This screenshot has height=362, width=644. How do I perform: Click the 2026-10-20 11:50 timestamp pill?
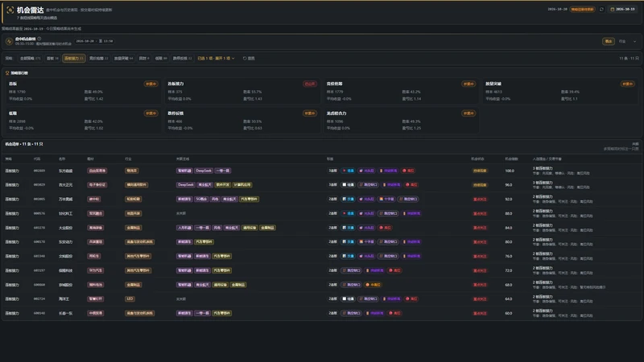(x=94, y=41)
